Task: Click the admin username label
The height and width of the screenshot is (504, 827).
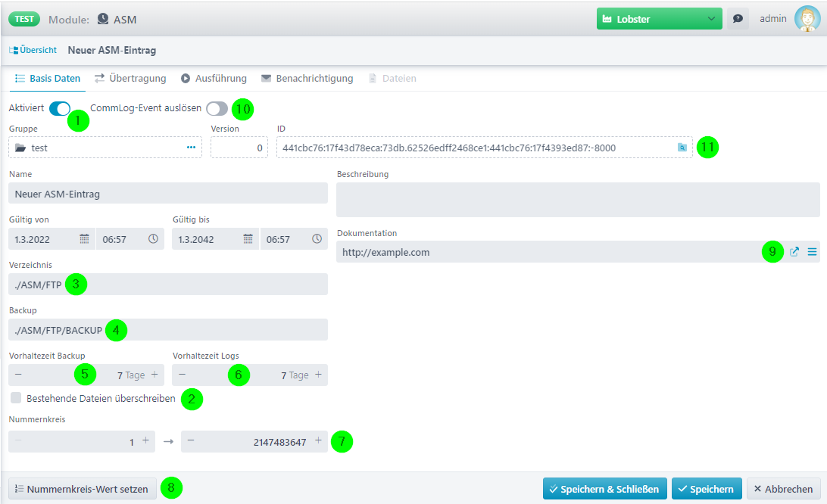Action: (772, 18)
